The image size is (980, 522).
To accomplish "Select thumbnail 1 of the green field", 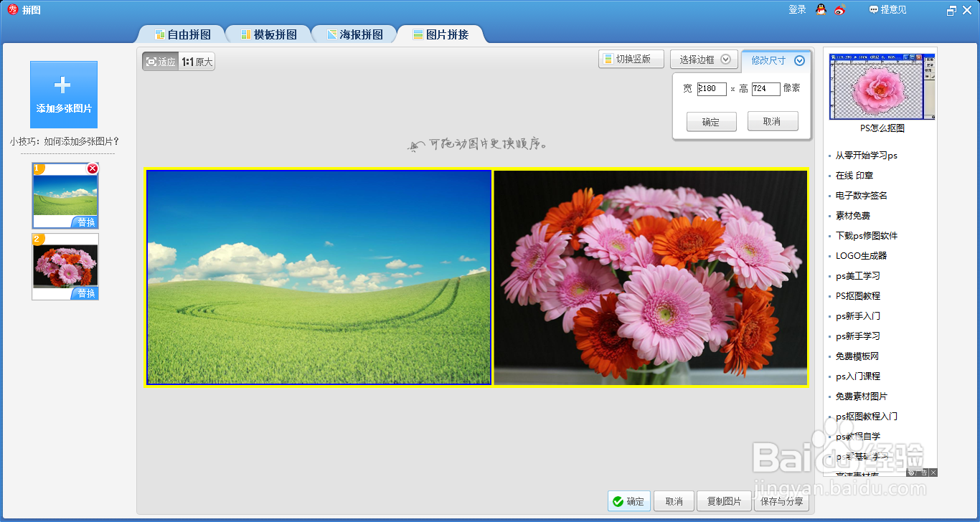I will pyautogui.click(x=65, y=195).
